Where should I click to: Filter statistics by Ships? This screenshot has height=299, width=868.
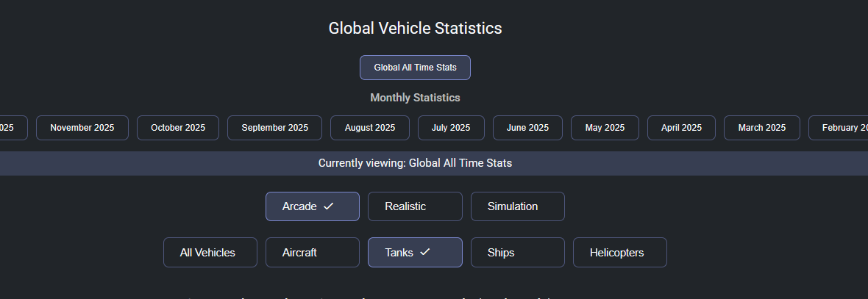pyautogui.click(x=517, y=253)
